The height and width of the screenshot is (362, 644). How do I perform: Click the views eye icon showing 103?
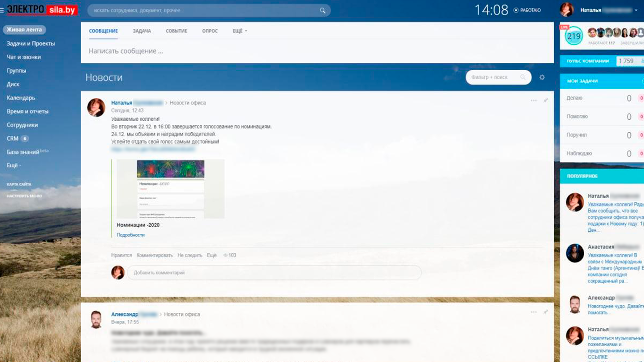[x=226, y=255]
